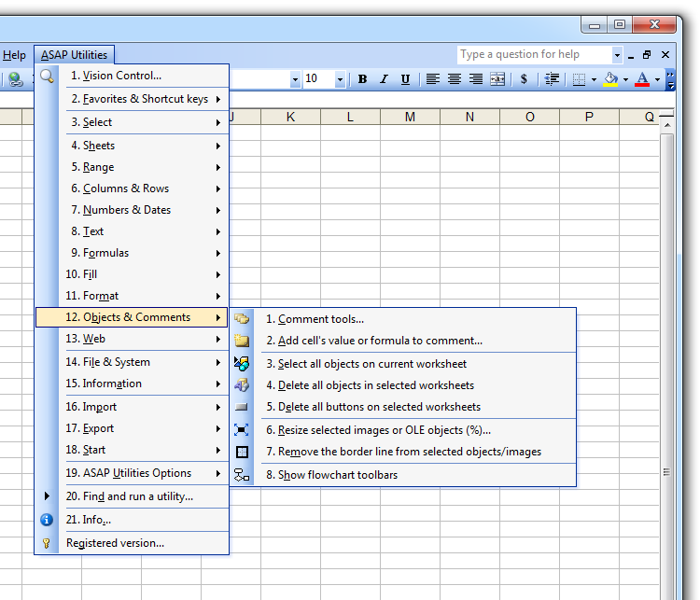Click the Resize selected images icon
Image resolution: width=700 pixels, height=600 pixels.
(242, 430)
